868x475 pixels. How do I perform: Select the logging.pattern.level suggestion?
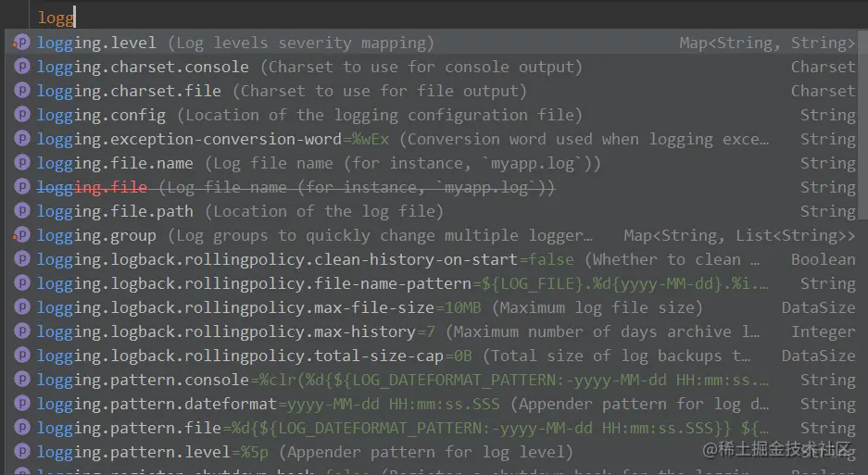(433, 452)
